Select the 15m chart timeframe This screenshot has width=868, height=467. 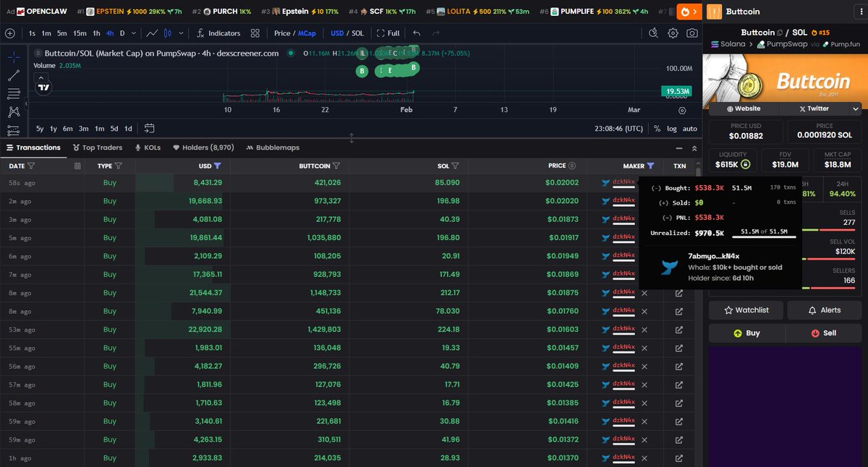pos(80,33)
